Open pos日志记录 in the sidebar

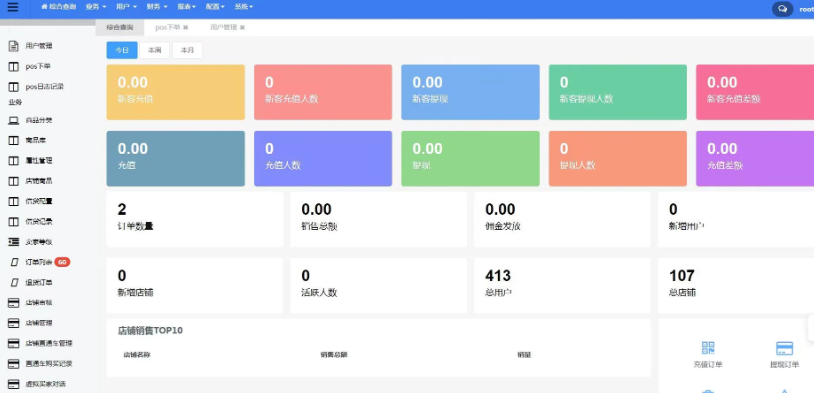[45, 87]
